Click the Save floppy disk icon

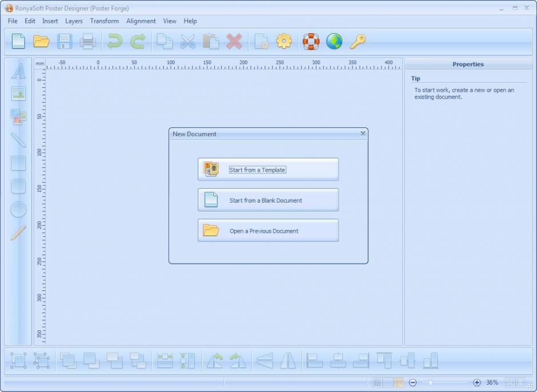tap(65, 42)
